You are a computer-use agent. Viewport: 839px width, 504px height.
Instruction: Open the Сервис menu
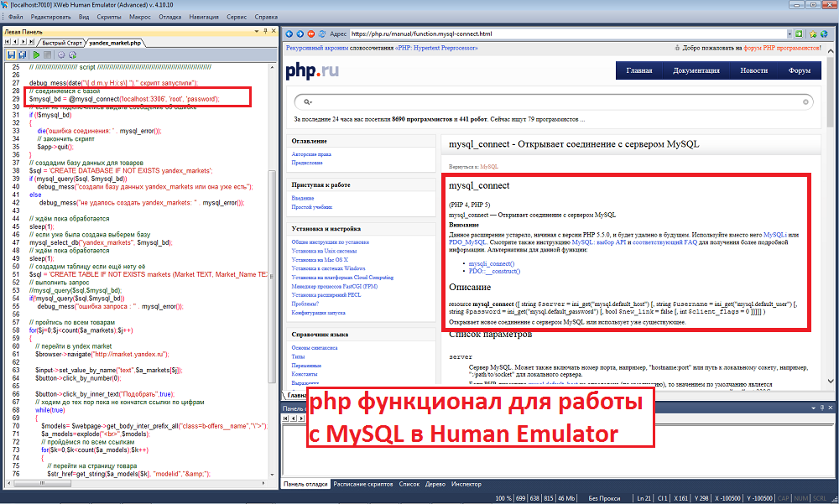pyautogui.click(x=237, y=17)
